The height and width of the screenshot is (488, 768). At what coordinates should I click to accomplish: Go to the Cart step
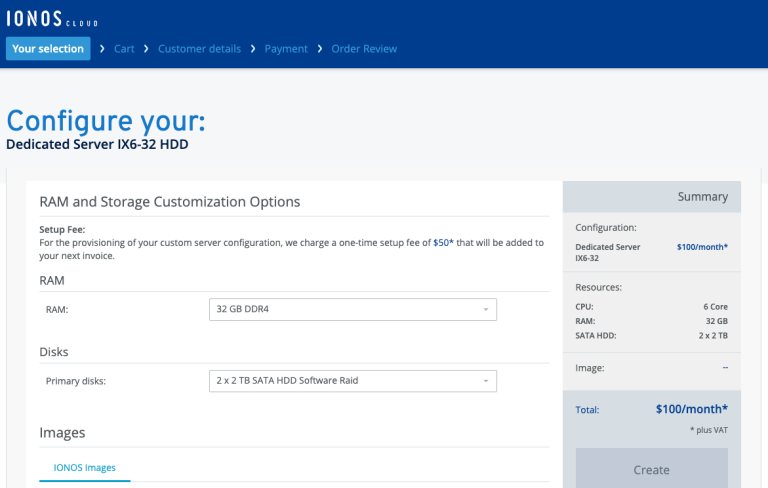tap(124, 49)
